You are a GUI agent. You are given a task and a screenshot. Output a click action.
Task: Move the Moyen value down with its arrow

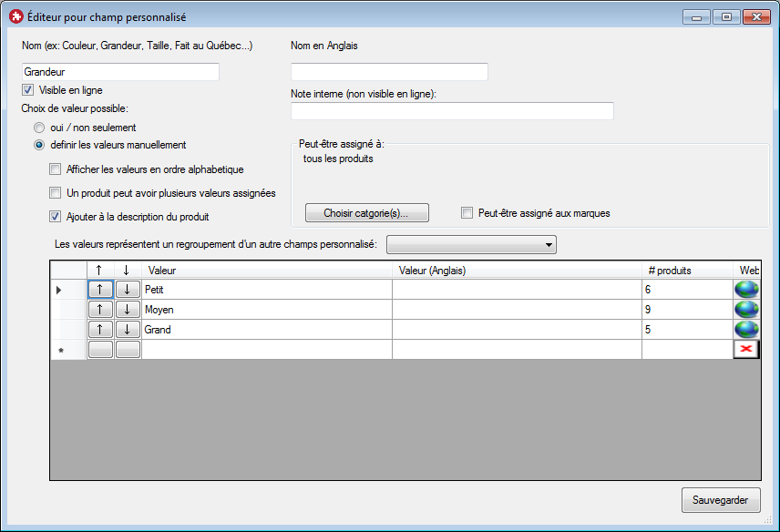click(128, 310)
